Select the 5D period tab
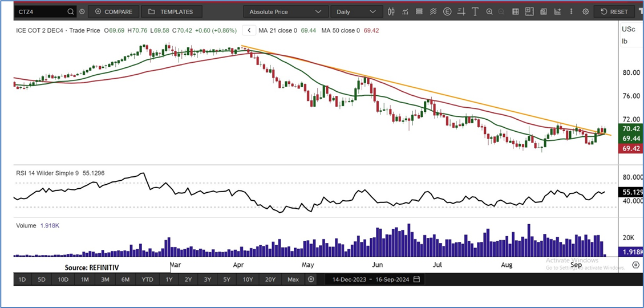Viewport: 644px width, 308px height. [42, 279]
